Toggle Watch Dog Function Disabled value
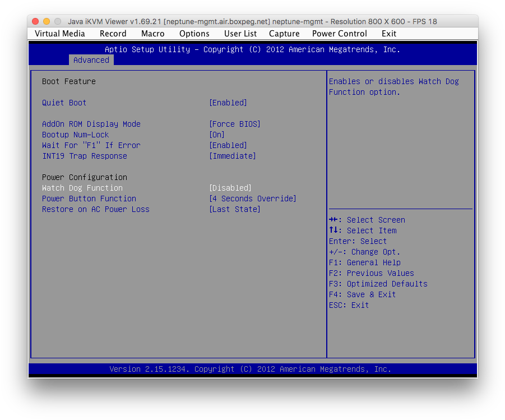The image size is (505, 420). pos(230,188)
